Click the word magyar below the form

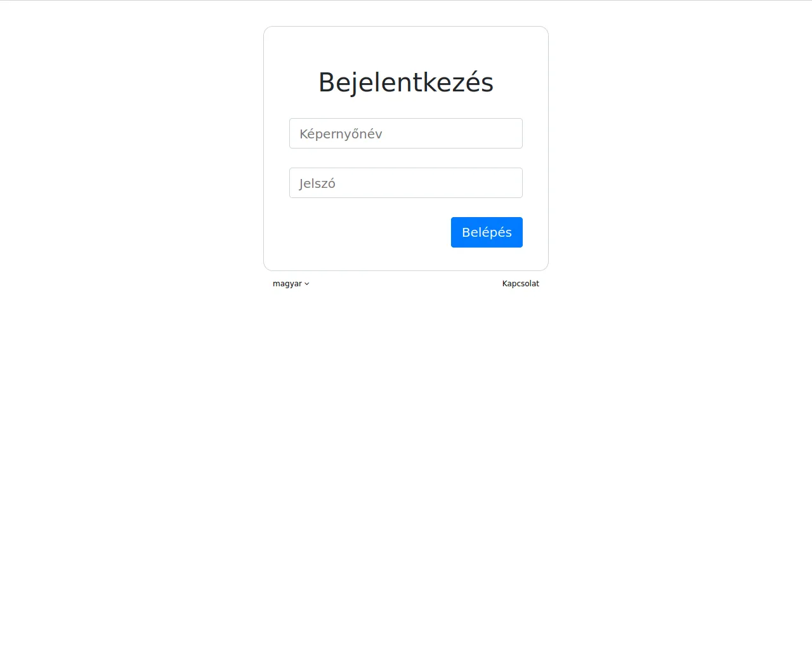coord(287,284)
